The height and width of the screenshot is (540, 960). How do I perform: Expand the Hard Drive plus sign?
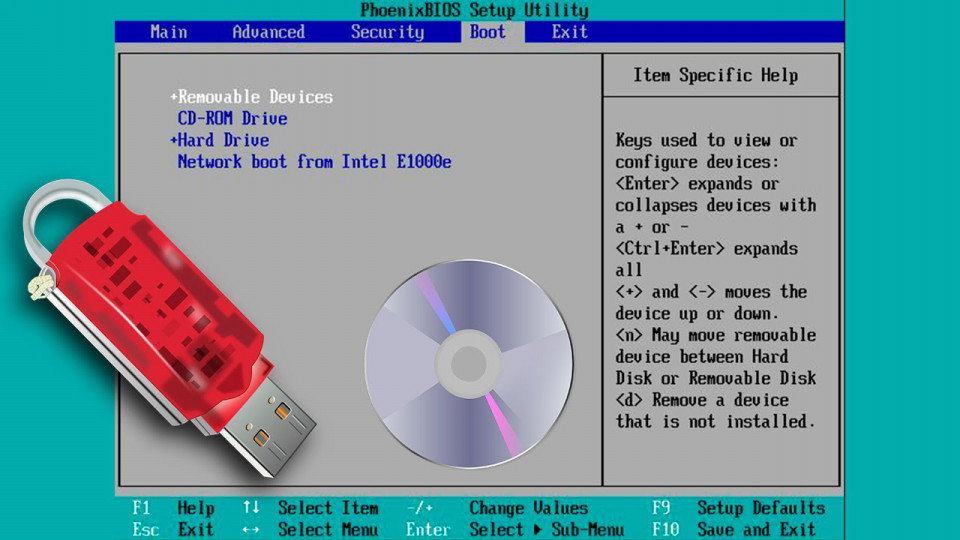[x=174, y=140]
